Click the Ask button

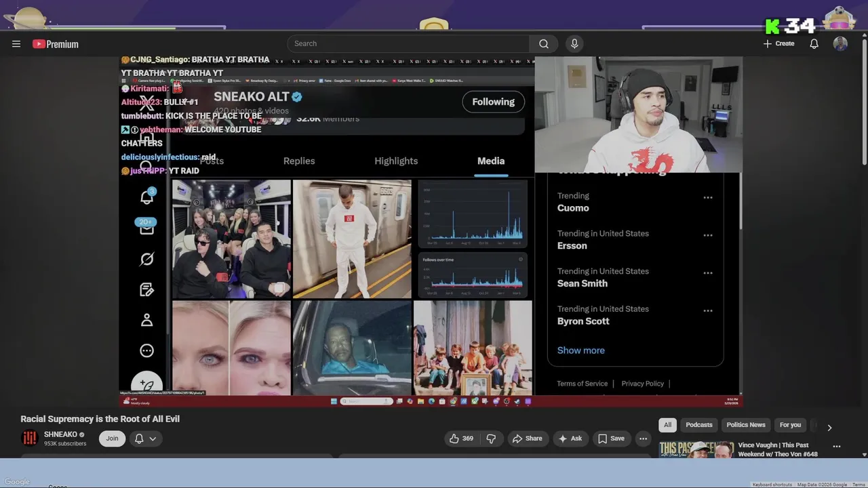click(x=570, y=439)
